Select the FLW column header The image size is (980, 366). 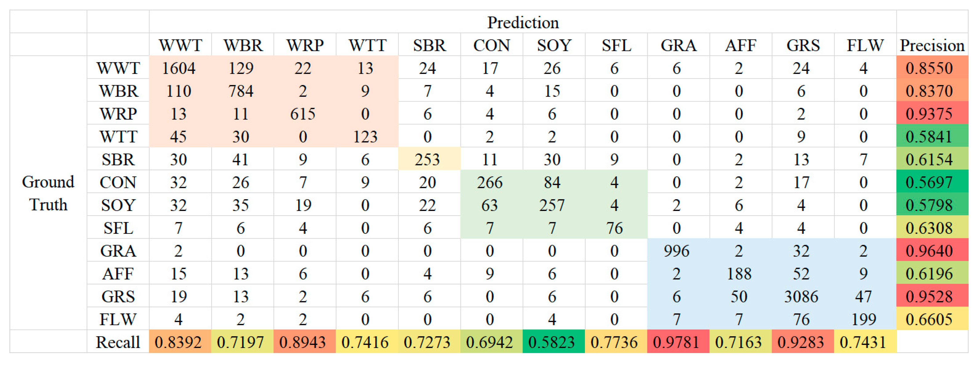coord(865,45)
